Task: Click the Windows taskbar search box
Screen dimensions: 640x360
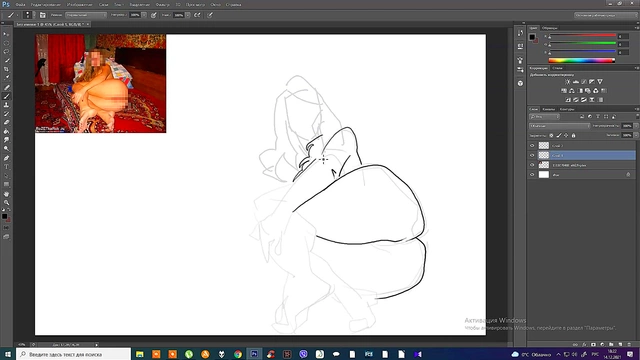Action: point(73,354)
